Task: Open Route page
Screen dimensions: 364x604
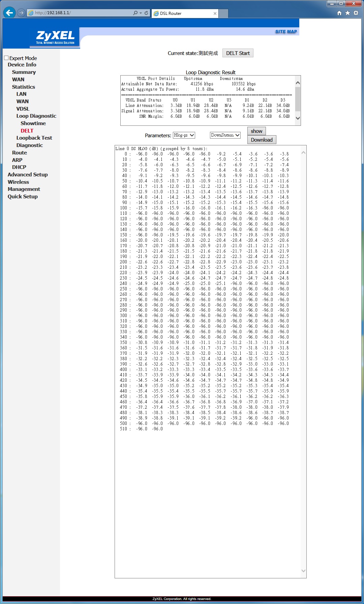Action: 20,153
